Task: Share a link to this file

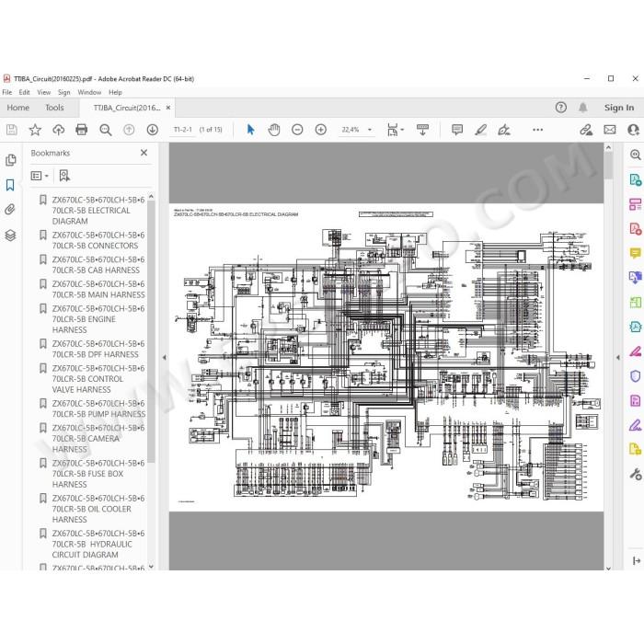Action: [586, 130]
